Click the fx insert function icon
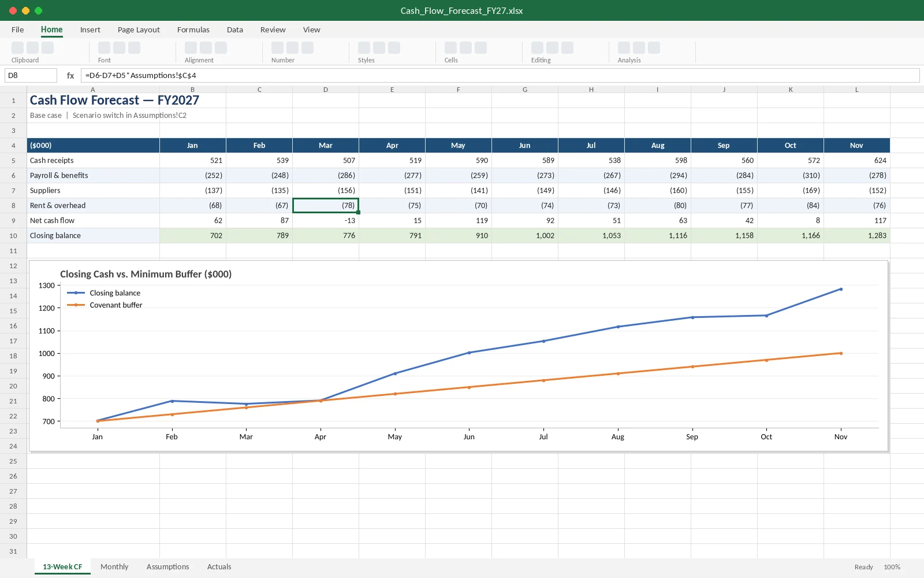The image size is (924, 578). (x=70, y=76)
